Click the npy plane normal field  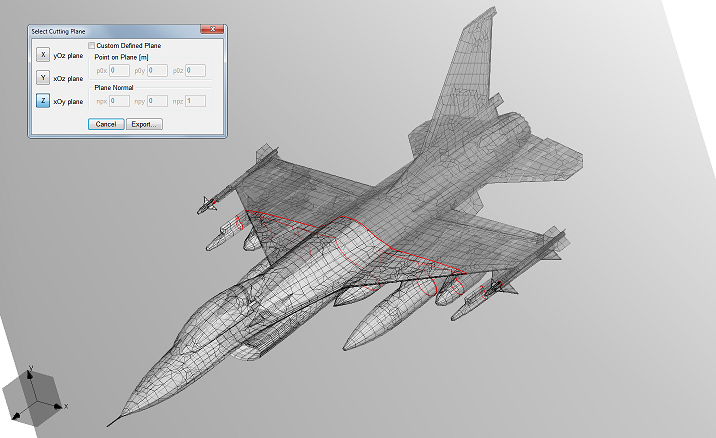pos(156,101)
